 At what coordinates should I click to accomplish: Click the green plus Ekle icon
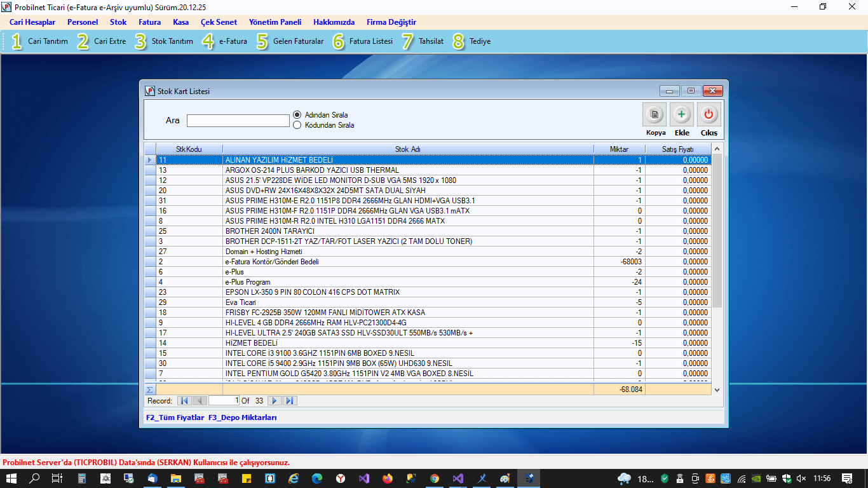tap(681, 115)
